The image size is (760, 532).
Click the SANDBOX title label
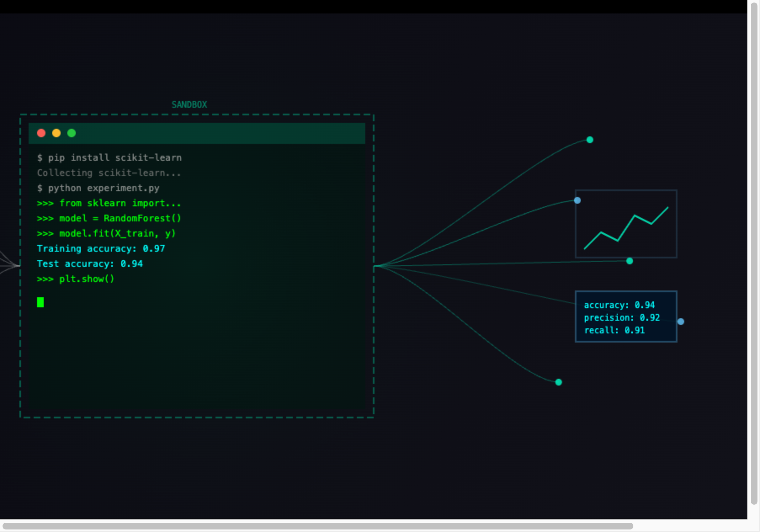[189, 104]
